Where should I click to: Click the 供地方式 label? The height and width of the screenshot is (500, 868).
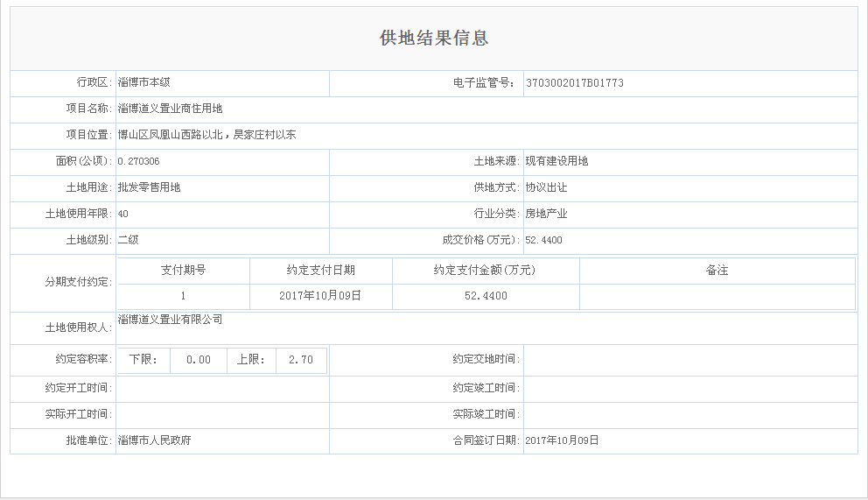pyautogui.click(x=496, y=187)
